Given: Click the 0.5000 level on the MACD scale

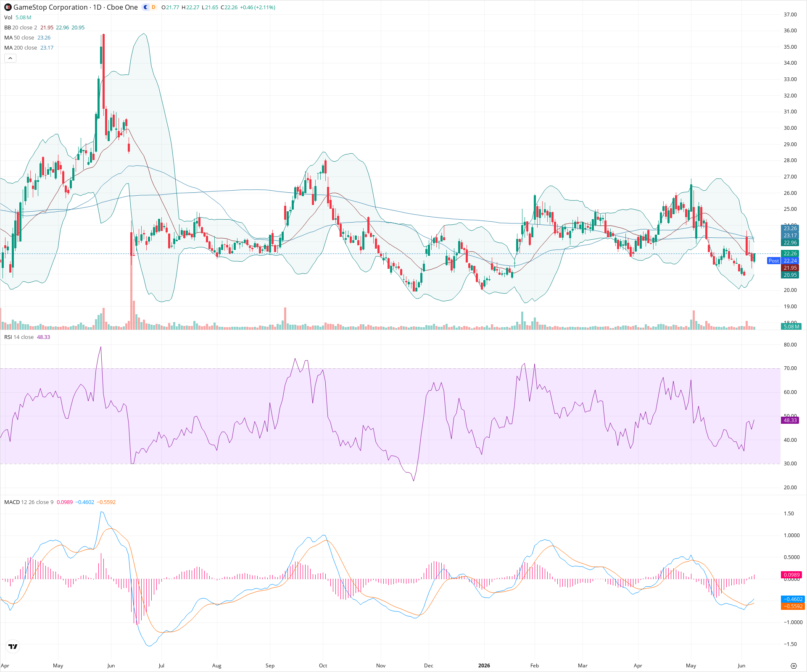Looking at the screenshot, I should 791,557.
